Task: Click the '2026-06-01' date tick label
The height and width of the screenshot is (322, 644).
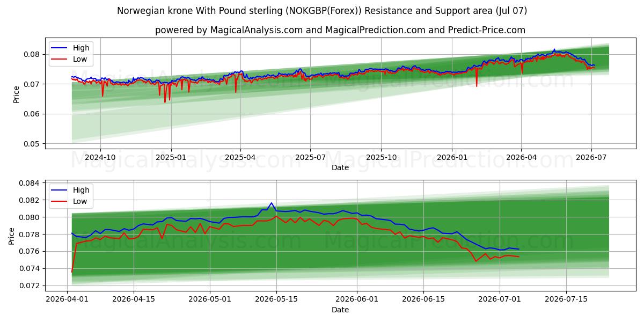Action: pyautogui.click(x=357, y=299)
